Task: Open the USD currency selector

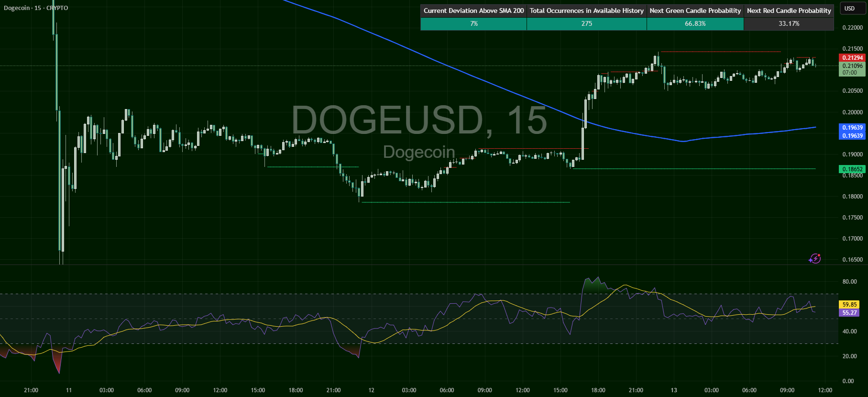Action: [849, 8]
